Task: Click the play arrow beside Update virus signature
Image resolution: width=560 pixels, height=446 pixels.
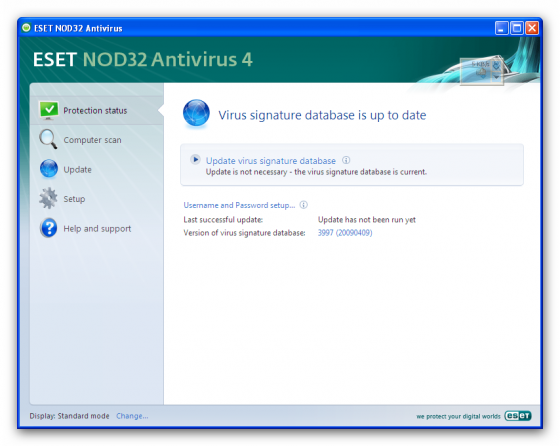Action: click(195, 159)
